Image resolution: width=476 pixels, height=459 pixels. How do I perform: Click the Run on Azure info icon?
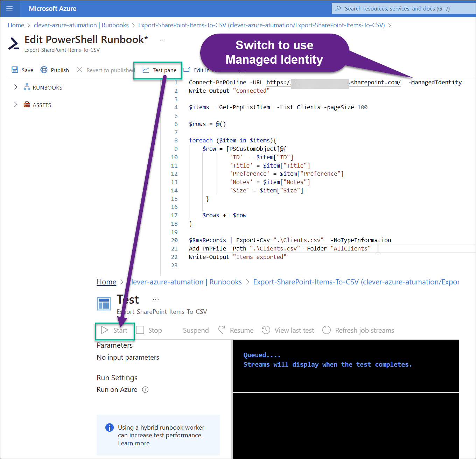point(145,390)
